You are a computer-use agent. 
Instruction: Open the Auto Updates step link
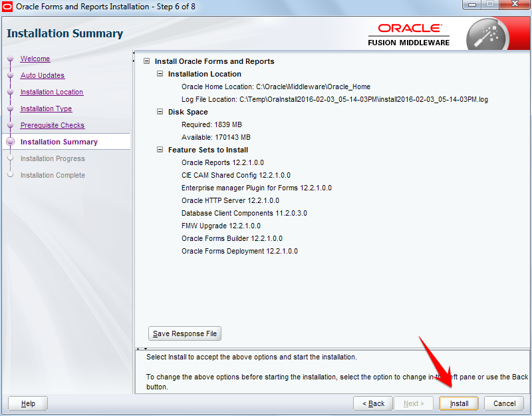pos(43,75)
